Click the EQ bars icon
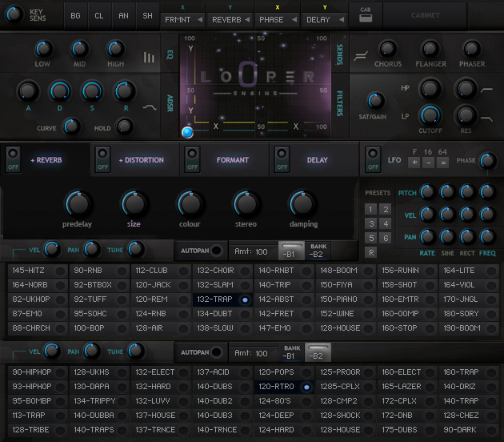This screenshot has height=442, width=504. point(149,58)
